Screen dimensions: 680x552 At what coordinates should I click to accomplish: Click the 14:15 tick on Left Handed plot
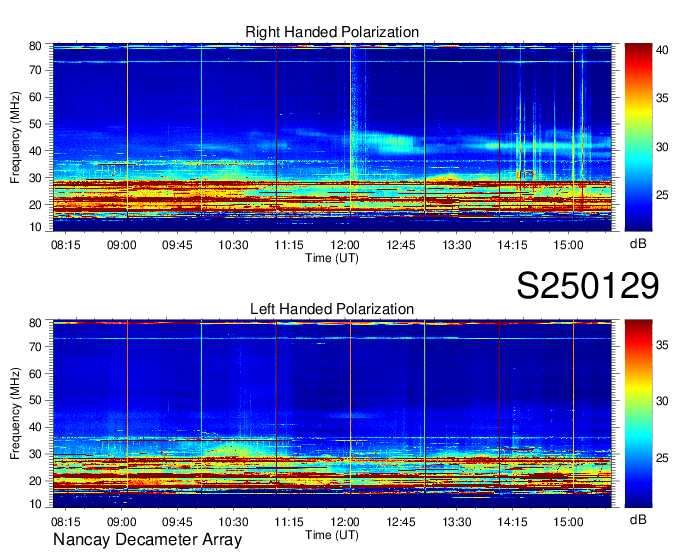coord(512,522)
